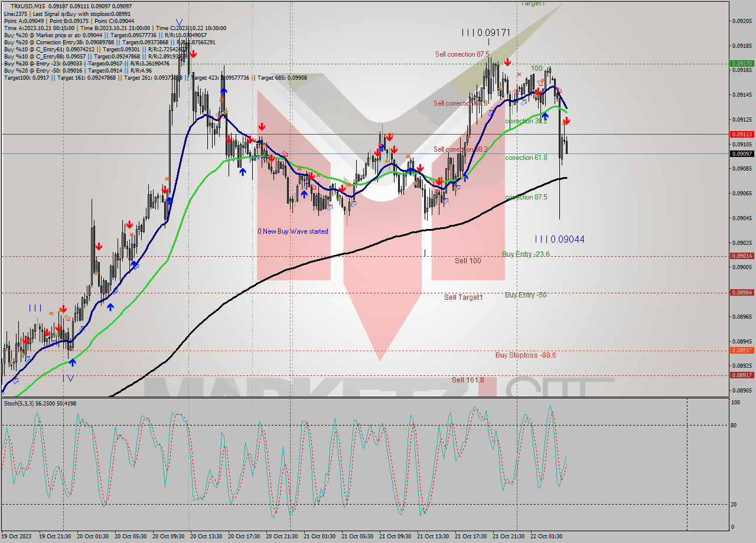The width and height of the screenshot is (756, 543).
Task: Click the pink hollow sell arrow near the chart top
Action: [x=540, y=82]
